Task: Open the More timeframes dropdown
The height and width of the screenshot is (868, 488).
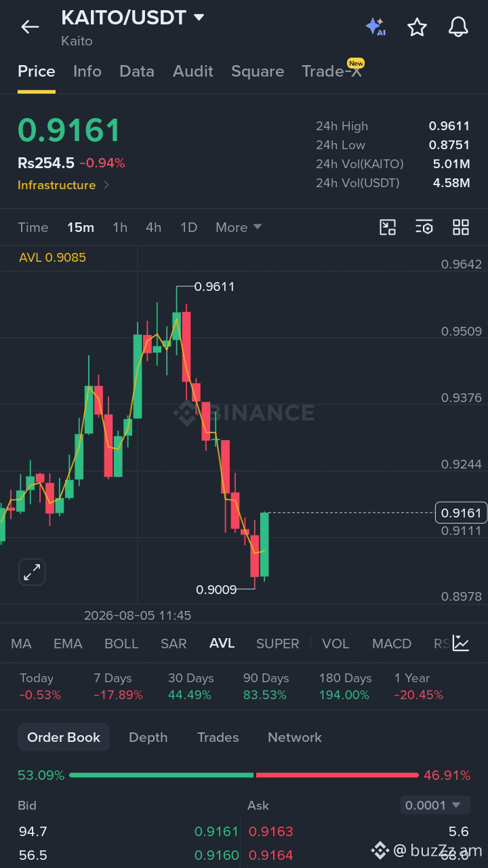Action: [x=239, y=227]
